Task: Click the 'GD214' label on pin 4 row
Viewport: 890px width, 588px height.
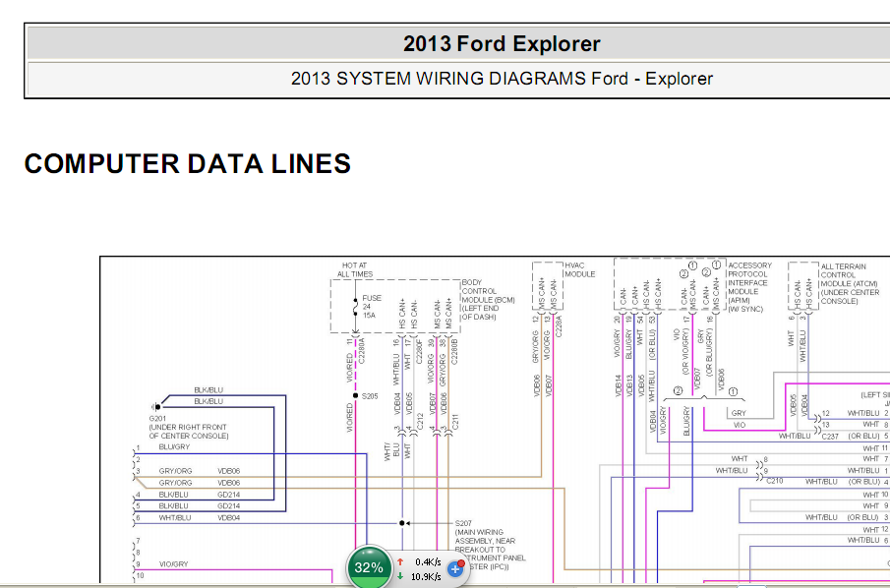Action: click(228, 495)
